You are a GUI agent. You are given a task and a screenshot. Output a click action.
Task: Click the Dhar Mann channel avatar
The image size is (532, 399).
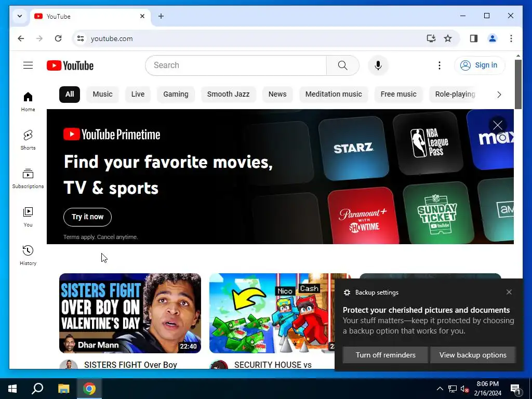(69, 365)
